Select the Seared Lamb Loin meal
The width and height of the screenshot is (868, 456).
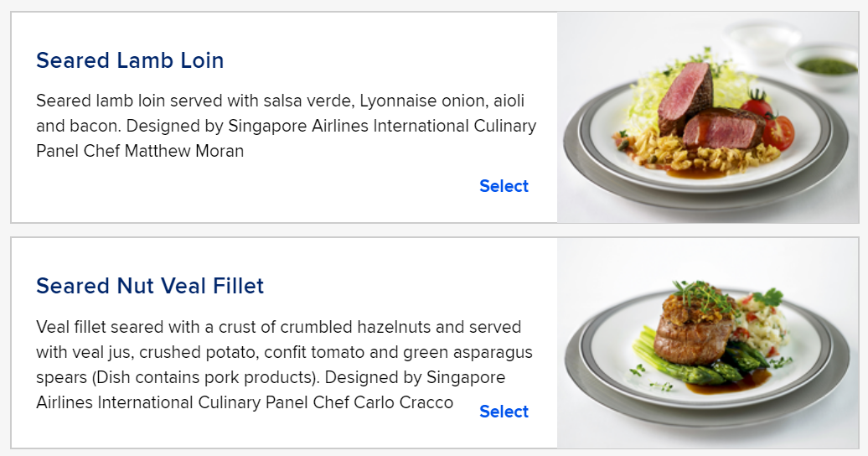(504, 186)
